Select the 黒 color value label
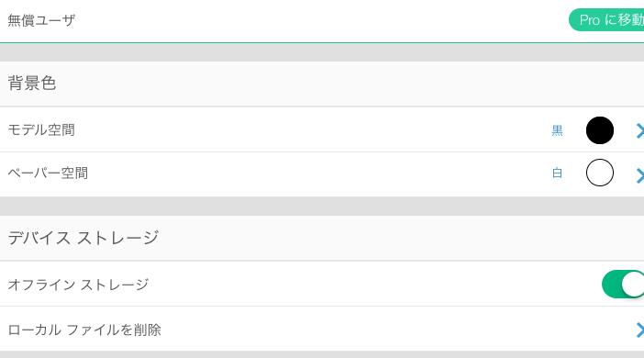 (x=558, y=130)
